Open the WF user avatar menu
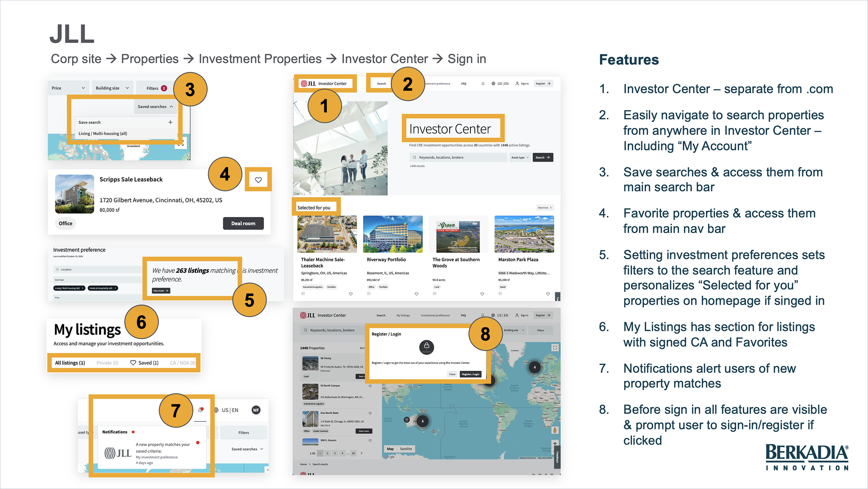Screen dimensions: 868x489 coord(256,410)
